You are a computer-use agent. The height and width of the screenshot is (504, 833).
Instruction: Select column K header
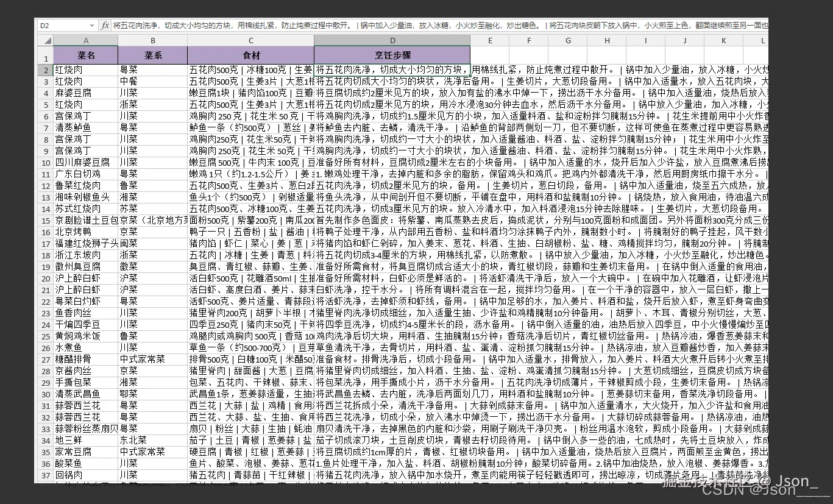[x=723, y=40]
